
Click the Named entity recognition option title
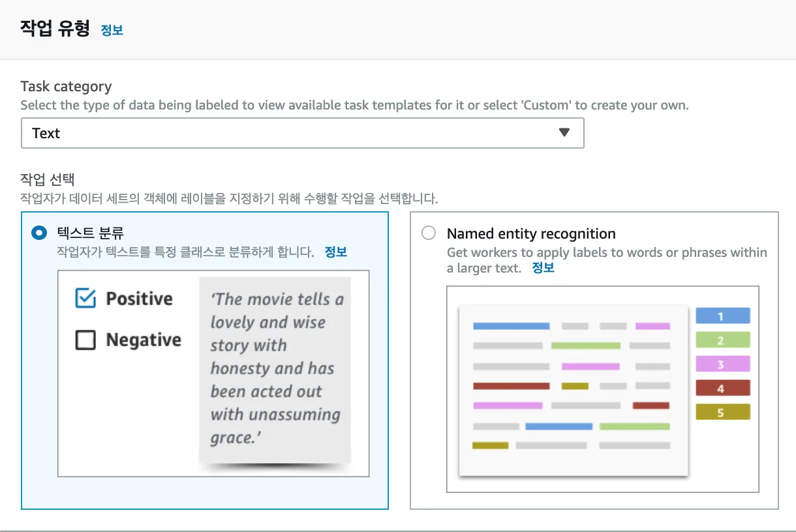pyautogui.click(x=531, y=234)
